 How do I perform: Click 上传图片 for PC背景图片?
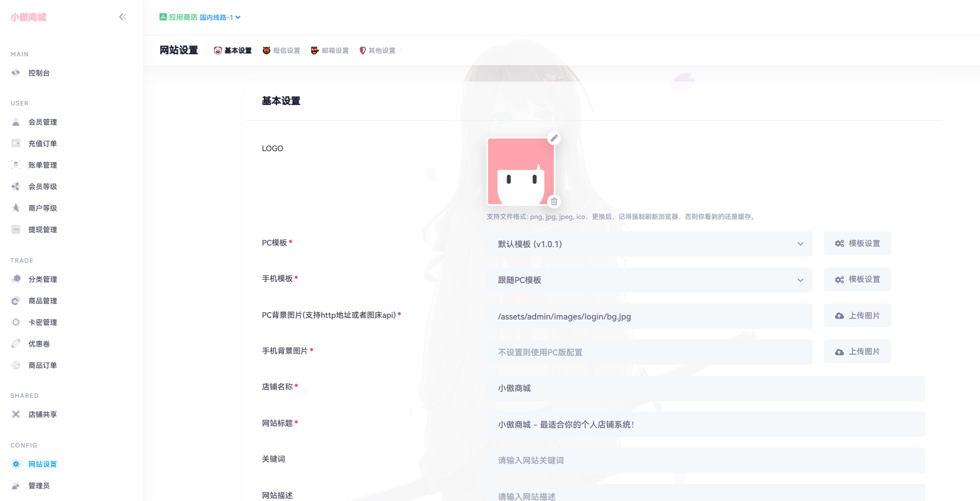[857, 316]
